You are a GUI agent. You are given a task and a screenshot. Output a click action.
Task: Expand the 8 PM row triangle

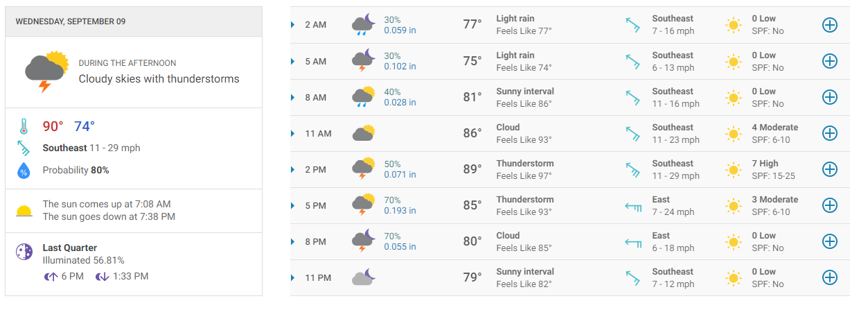tap(293, 242)
